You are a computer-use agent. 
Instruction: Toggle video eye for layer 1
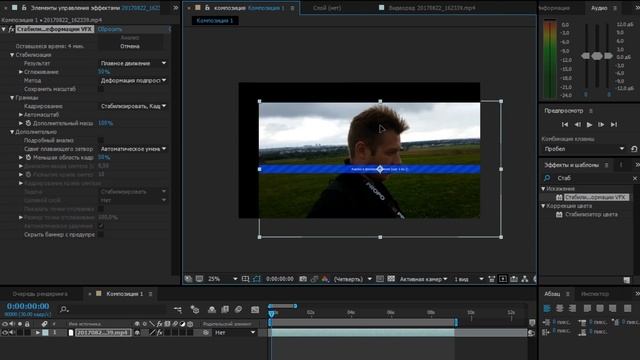[x=5, y=333]
